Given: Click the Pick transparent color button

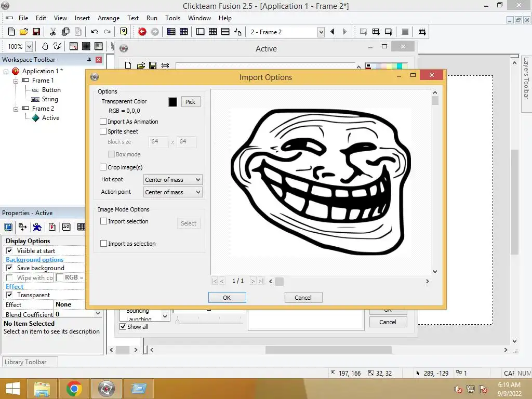Looking at the screenshot, I should click(190, 102).
